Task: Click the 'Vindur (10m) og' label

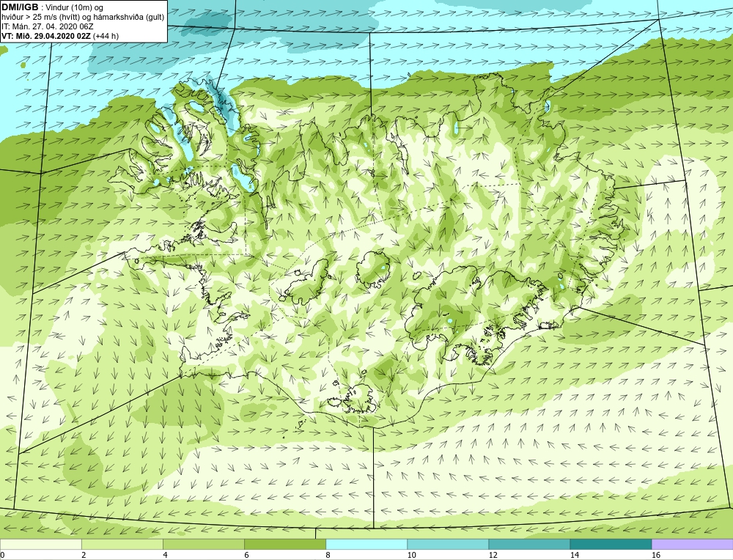Action: click(x=74, y=8)
